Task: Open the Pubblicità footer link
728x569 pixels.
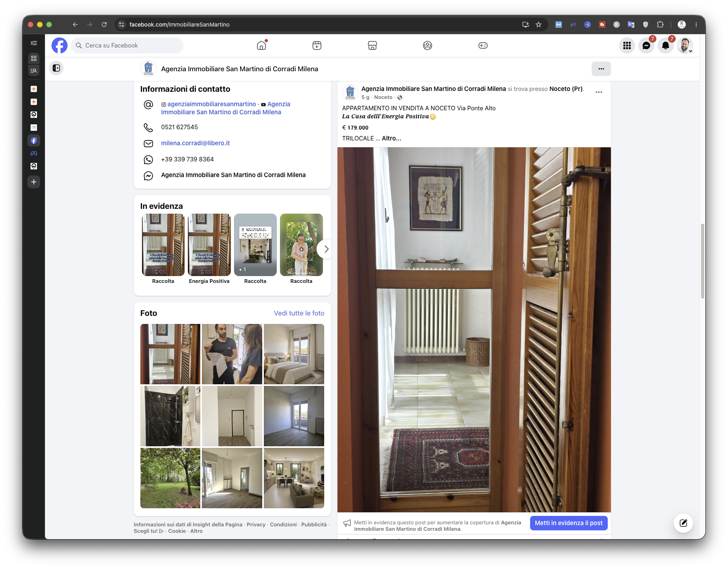Action: pos(314,525)
